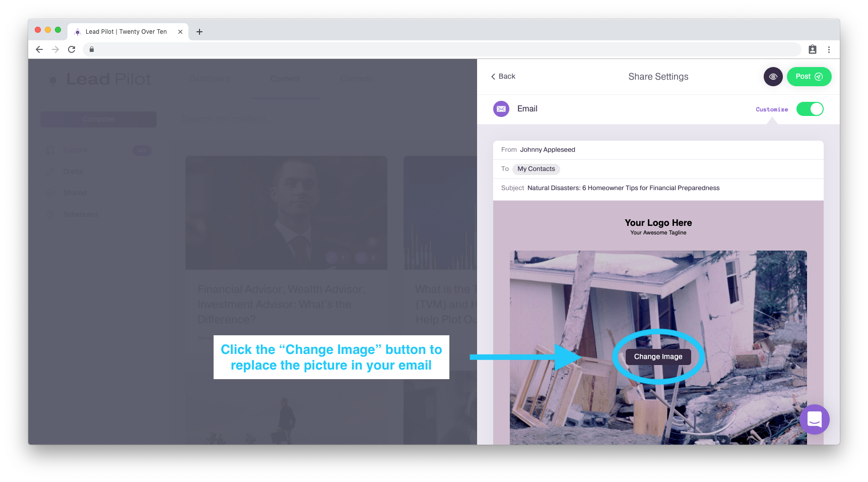The image size is (868, 482).
Task: Click the padlock icon in address bar
Action: click(x=92, y=49)
